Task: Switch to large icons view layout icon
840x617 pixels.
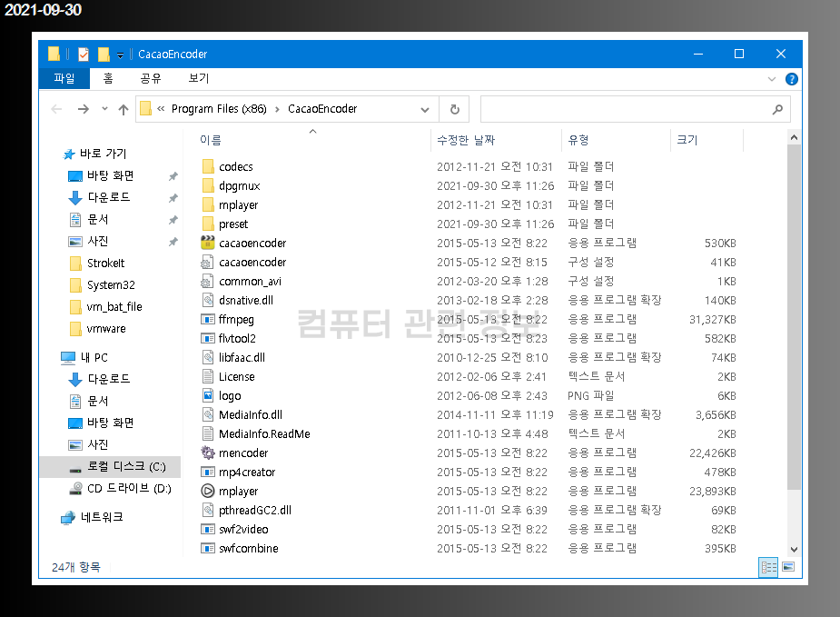Action: 788,567
